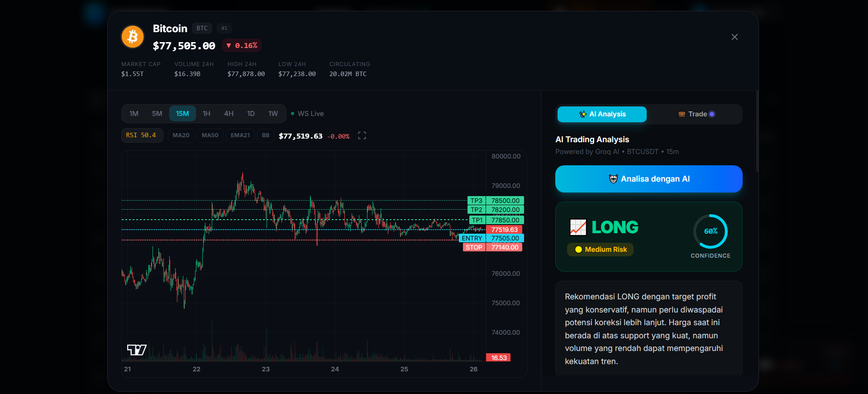The height and width of the screenshot is (394, 868).
Task: Click the 80000.00 price axis label
Action: click(x=506, y=156)
